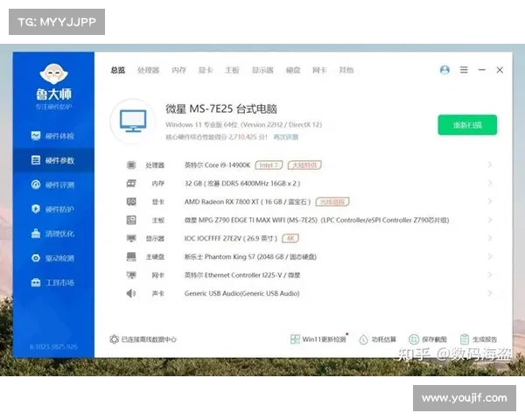The height and width of the screenshot is (420, 525).
Task: Switch to the 硬盘 tab
Action: coord(293,70)
